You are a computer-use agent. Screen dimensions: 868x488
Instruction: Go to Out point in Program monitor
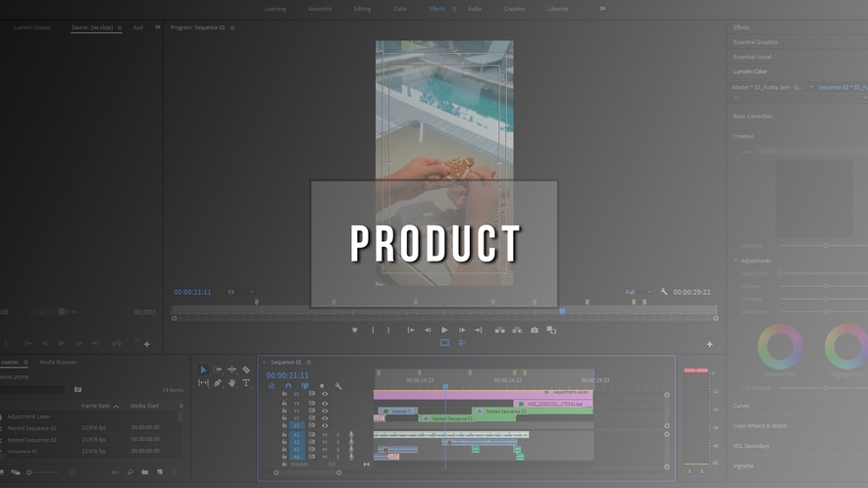(479, 330)
